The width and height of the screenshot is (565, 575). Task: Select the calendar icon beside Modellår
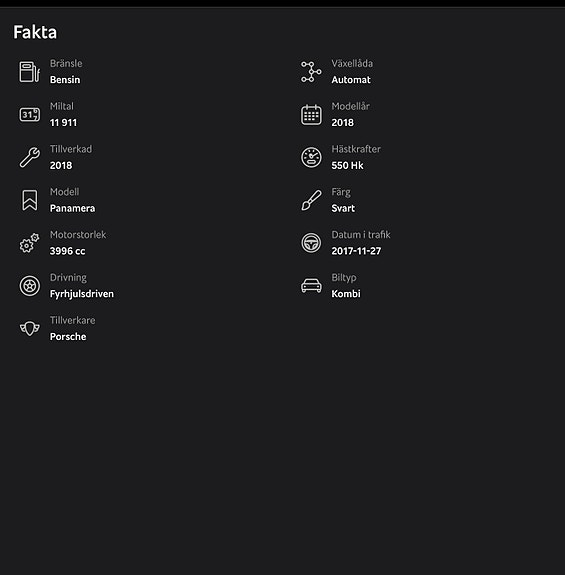(x=311, y=115)
